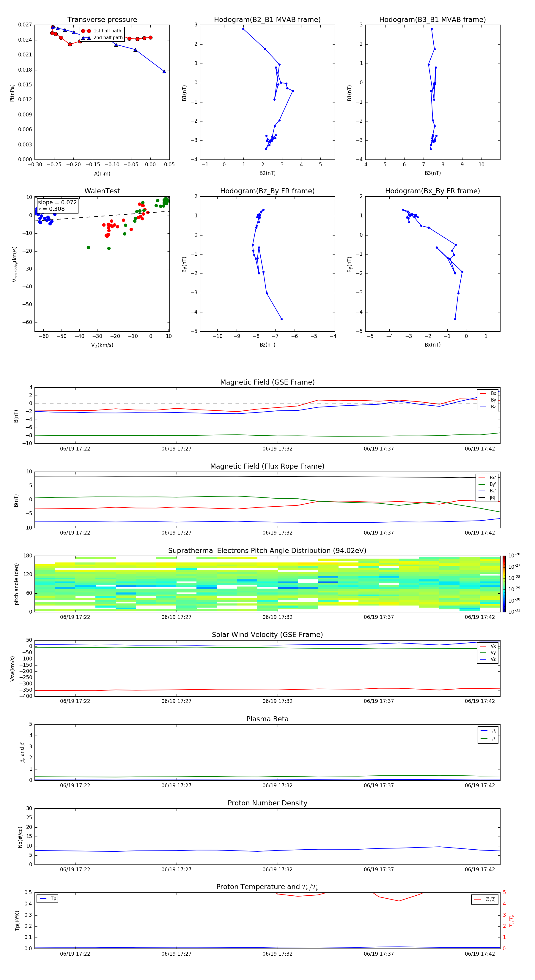Image resolution: width=535 pixels, height=980 pixels.
Task: Click the blue triangle '2nd half path' legend marker
Action: [86, 38]
